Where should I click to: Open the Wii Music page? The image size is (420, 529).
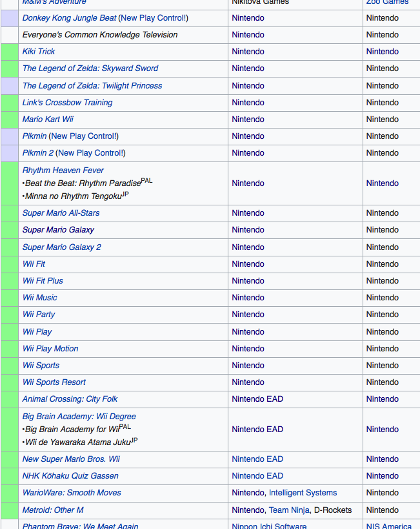(39, 298)
